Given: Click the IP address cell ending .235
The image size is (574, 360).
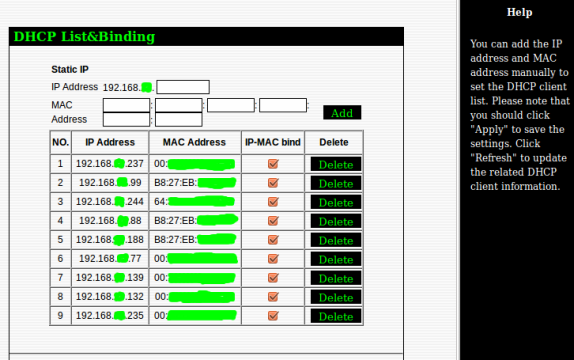Looking at the screenshot, I should coord(110,316).
